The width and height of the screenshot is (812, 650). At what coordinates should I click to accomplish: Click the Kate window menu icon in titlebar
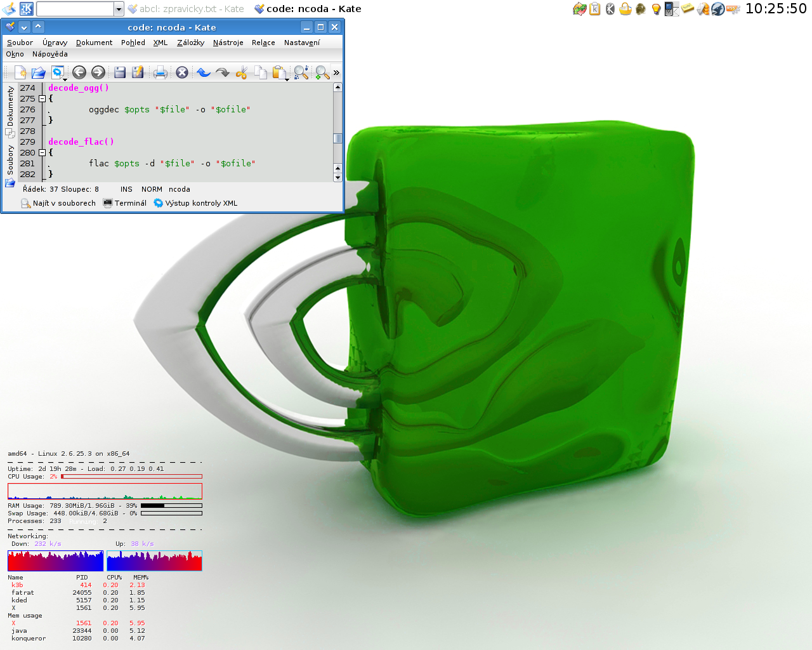point(10,27)
